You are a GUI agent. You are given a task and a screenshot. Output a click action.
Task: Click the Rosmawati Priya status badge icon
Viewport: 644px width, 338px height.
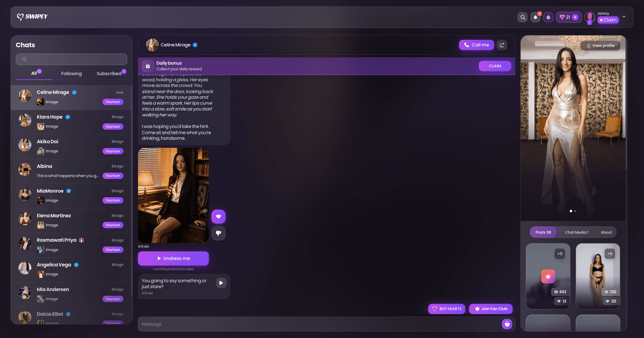tap(81, 240)
